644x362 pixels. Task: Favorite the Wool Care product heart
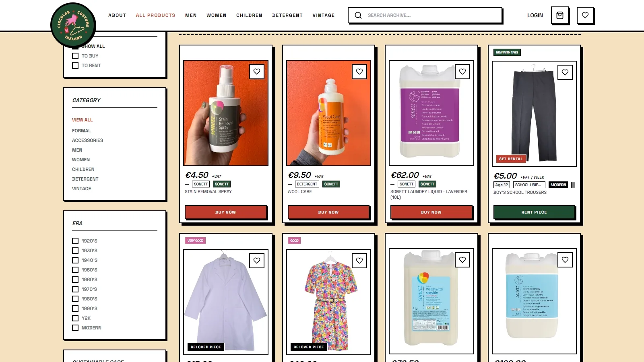pos(359,72)
